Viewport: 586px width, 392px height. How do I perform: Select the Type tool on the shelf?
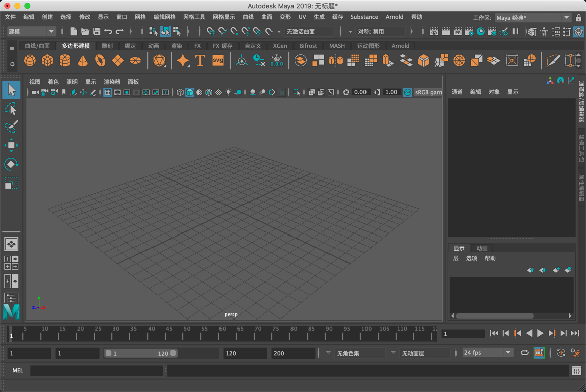(x=200, y=60)
